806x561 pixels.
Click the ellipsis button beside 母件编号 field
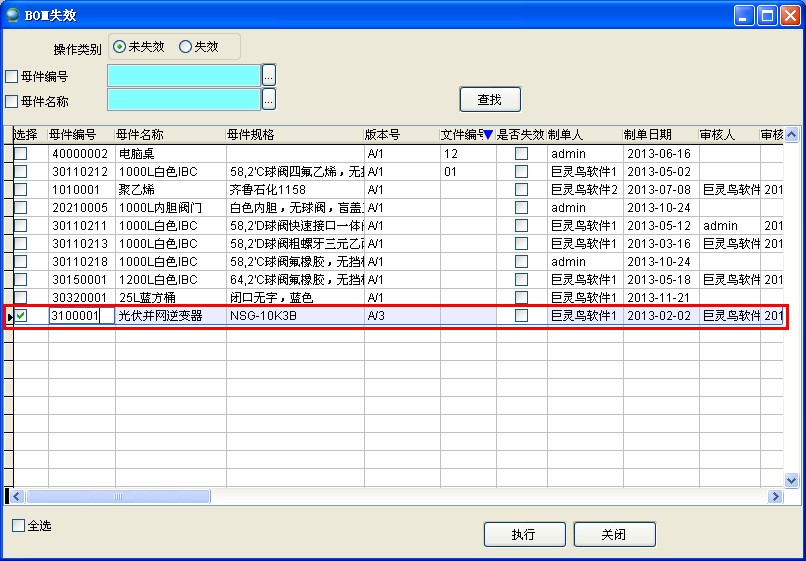[x=268, y=75]
